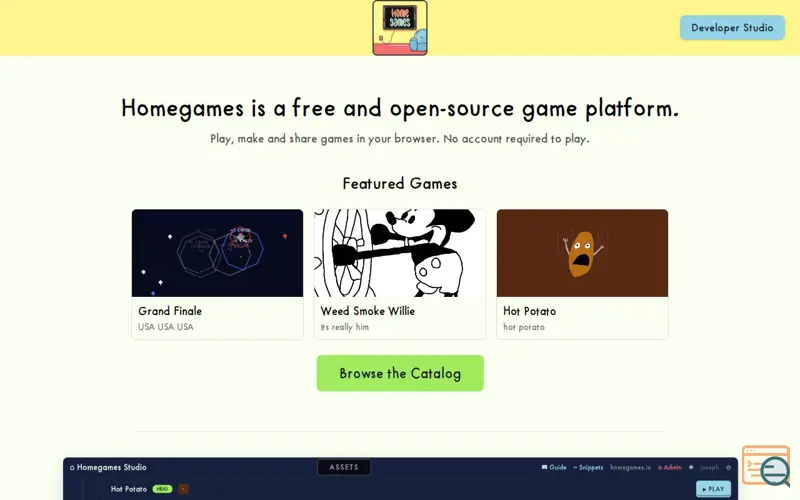Click the 'Its really him' description
Viewport: 800px width, 500px height.
(x=345, y=327)
